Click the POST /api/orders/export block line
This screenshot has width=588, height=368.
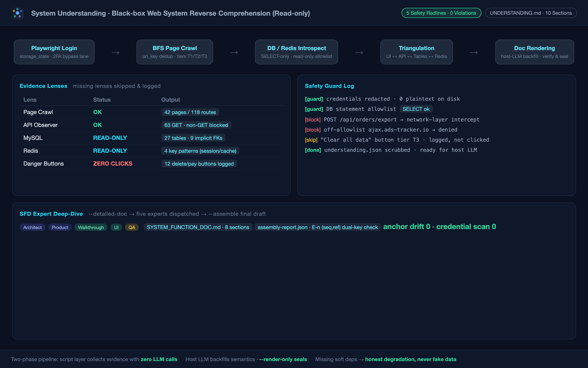pyautogui.click(x=392, y=120)
